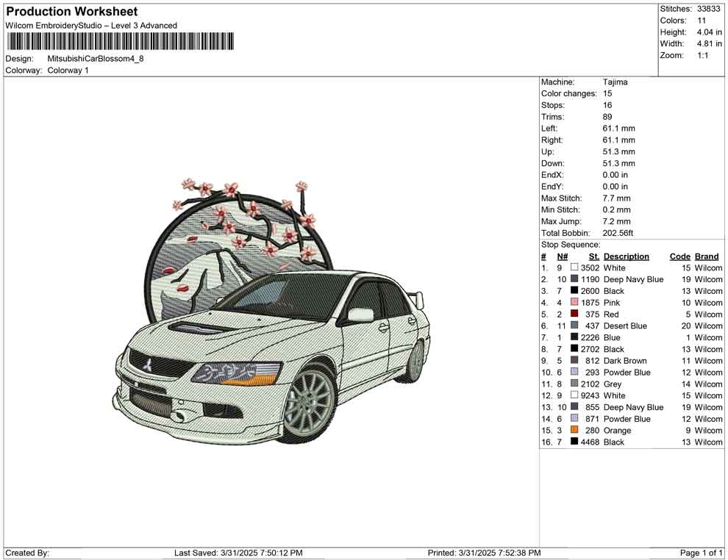Click 'Wilcom EmbroideryStudio – Level 3 Advanced' text
The image size is (728, 560).
pyautogui.click(x=91, y=26)
